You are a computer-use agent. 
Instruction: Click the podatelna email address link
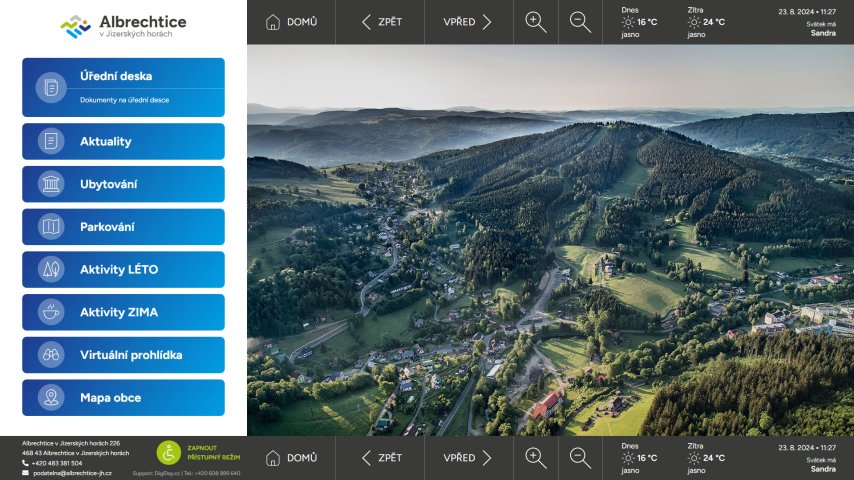[x=71, y=473]
